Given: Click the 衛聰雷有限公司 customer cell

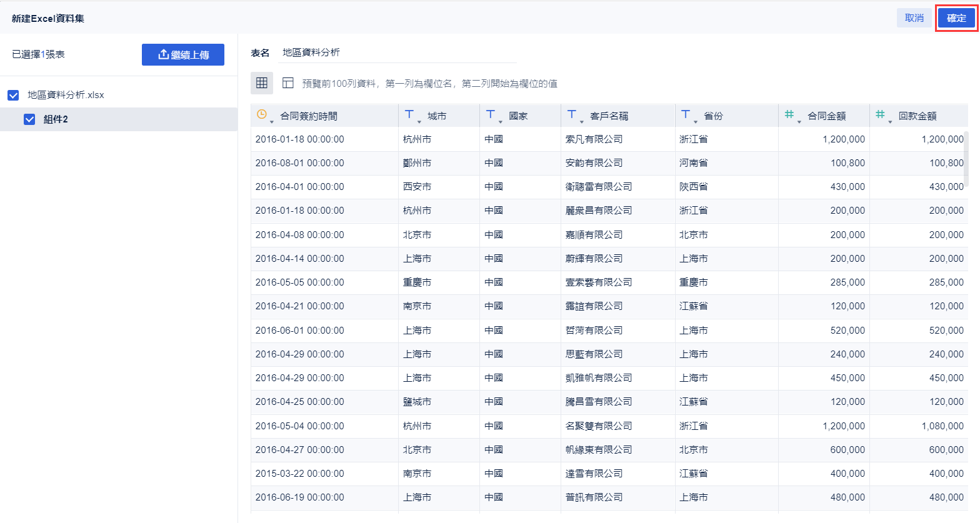Looking at the screenshot, I should point(618,187).
